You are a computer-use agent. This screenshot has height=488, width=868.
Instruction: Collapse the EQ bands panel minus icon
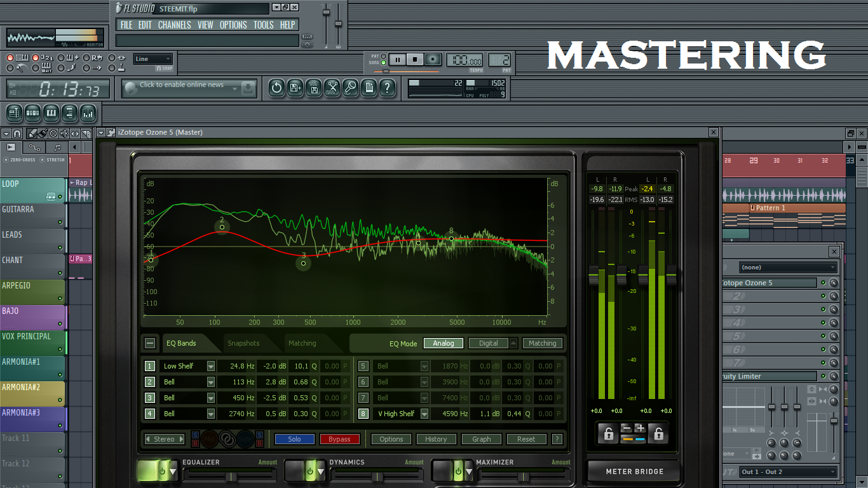point(150,343)
